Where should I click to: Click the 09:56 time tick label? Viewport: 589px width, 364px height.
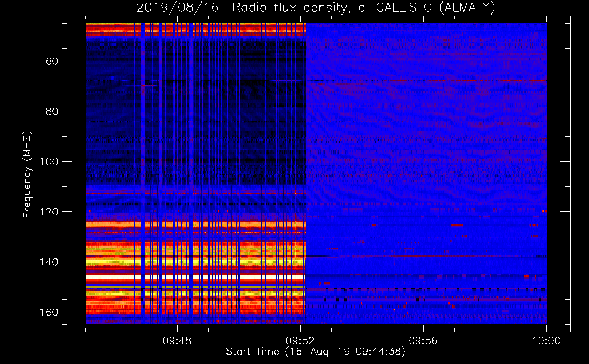(423, 341)
